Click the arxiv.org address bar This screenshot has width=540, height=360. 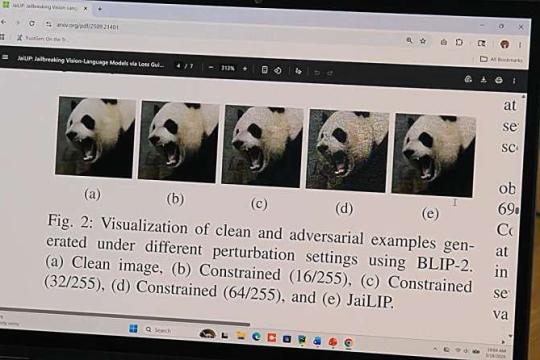(x=224, y=32)
